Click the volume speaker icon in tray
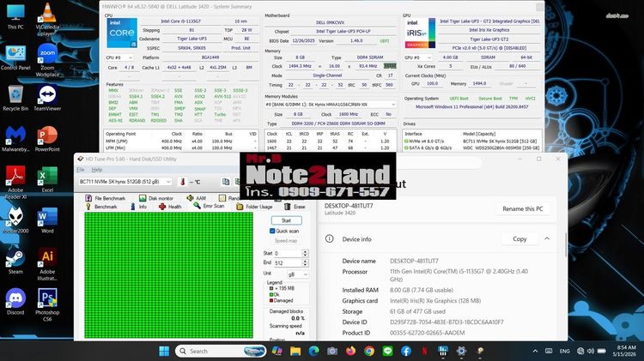This screenshot has height=361, width=644. point(591,352)
